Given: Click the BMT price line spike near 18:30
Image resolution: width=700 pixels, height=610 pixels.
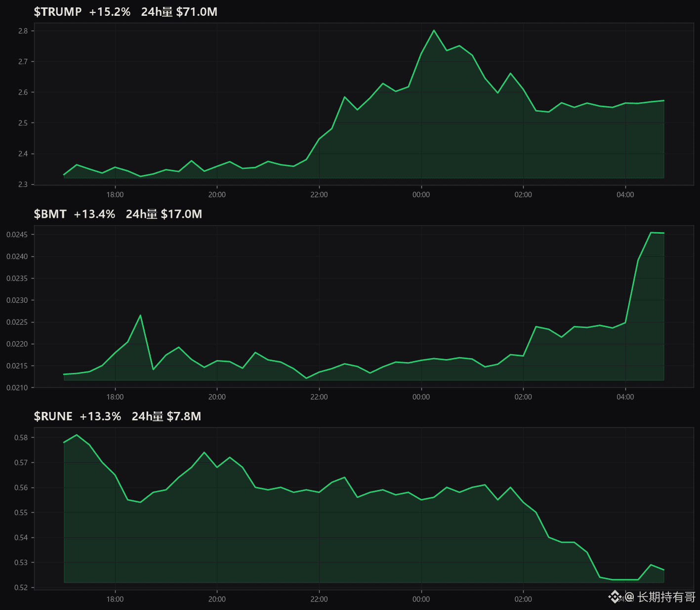Looking at the screenshot, I should 140,315.
